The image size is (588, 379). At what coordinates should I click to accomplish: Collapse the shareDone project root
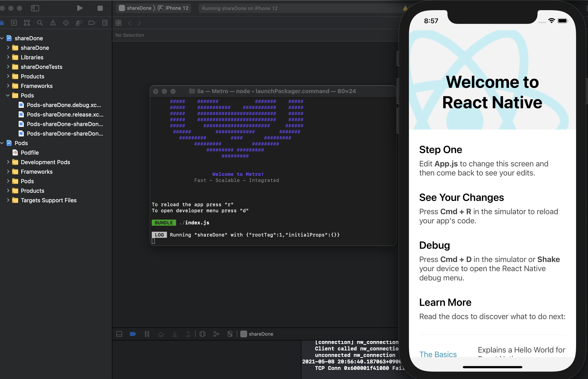(x=2, y=38)
